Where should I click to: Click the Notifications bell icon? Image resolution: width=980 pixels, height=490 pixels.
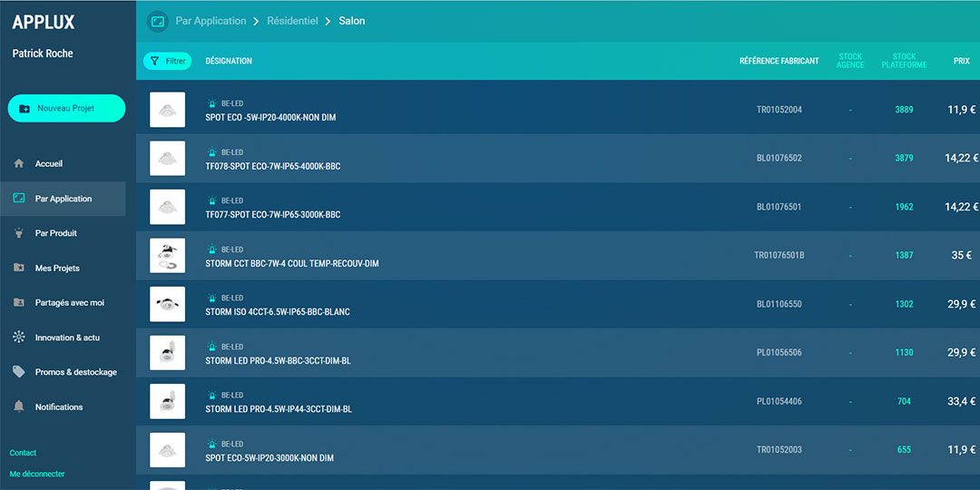tap(19, 407)
